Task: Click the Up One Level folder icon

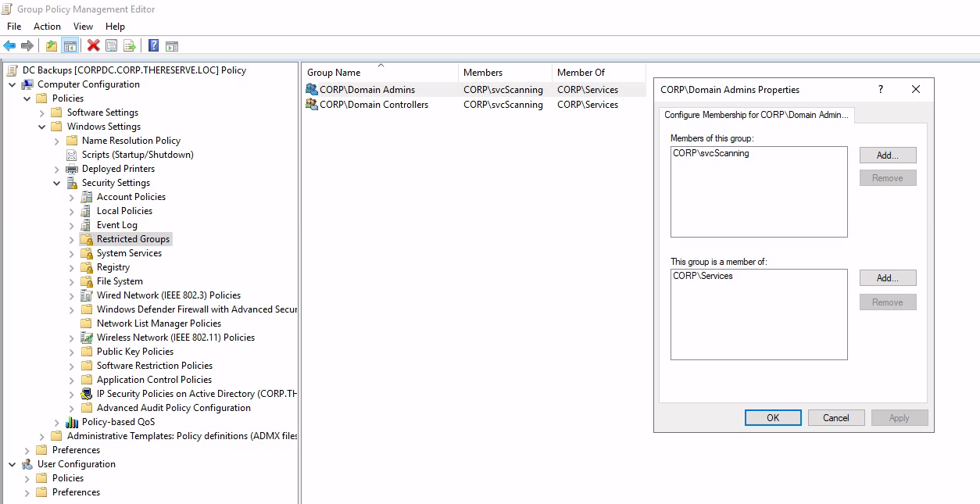Action: pos(52,46)
